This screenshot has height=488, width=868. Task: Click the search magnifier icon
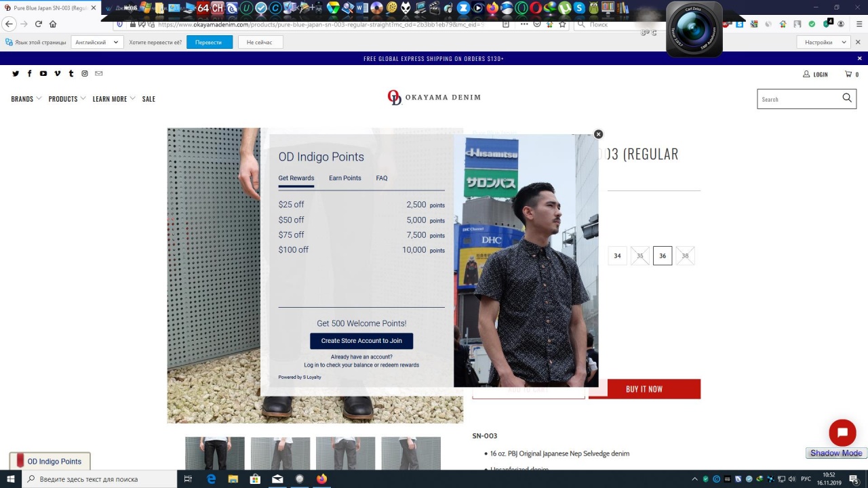click(x=847, y=98)
